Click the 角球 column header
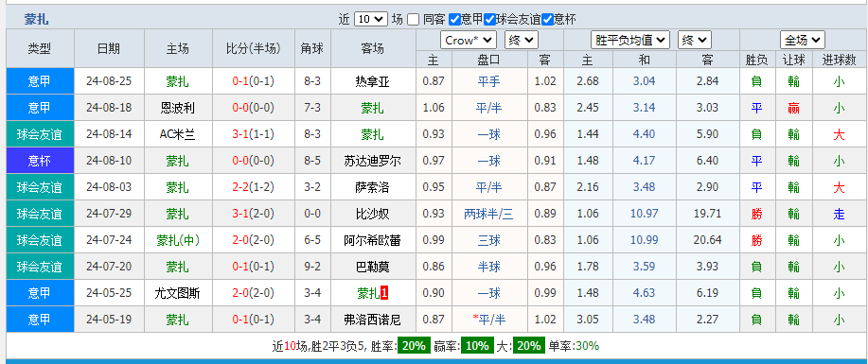This screenshot has width=868, height=364. click(x=312, y=48)
